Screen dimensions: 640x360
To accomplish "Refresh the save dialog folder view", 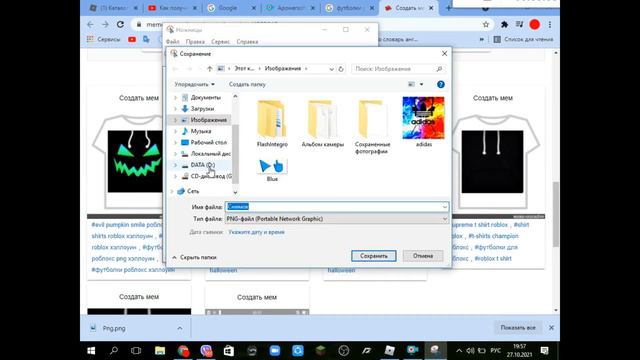I will point(341,69).
